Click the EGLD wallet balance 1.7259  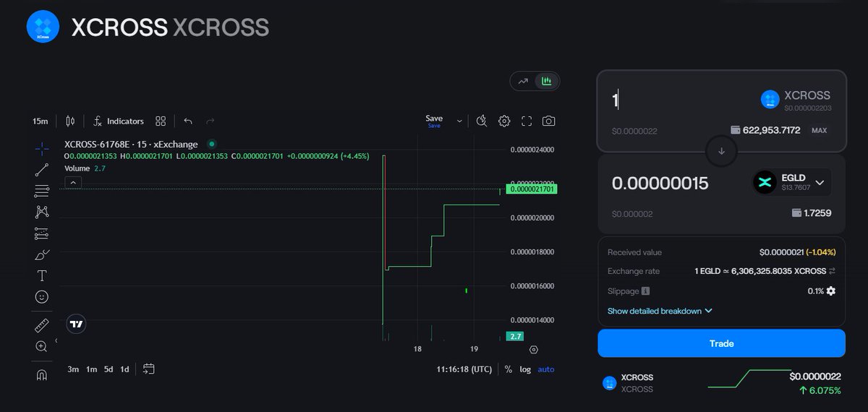[x=812, y=213]
